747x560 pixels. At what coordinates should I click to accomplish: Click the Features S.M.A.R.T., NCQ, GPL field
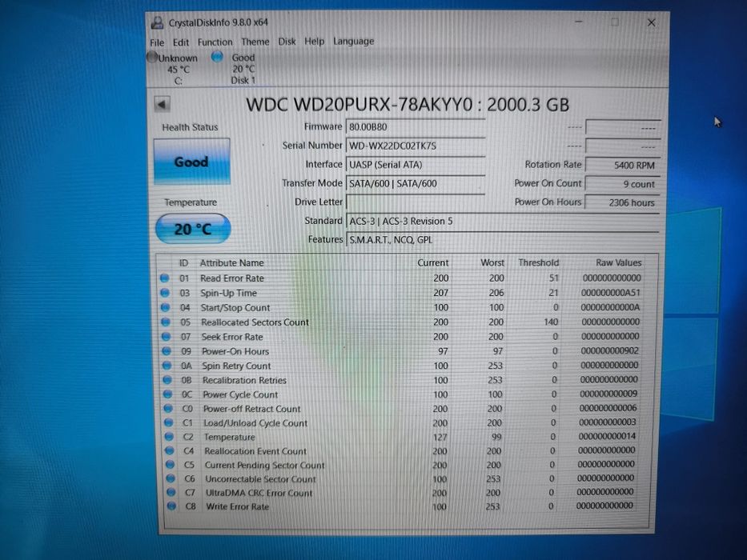[x=503, y=239]
